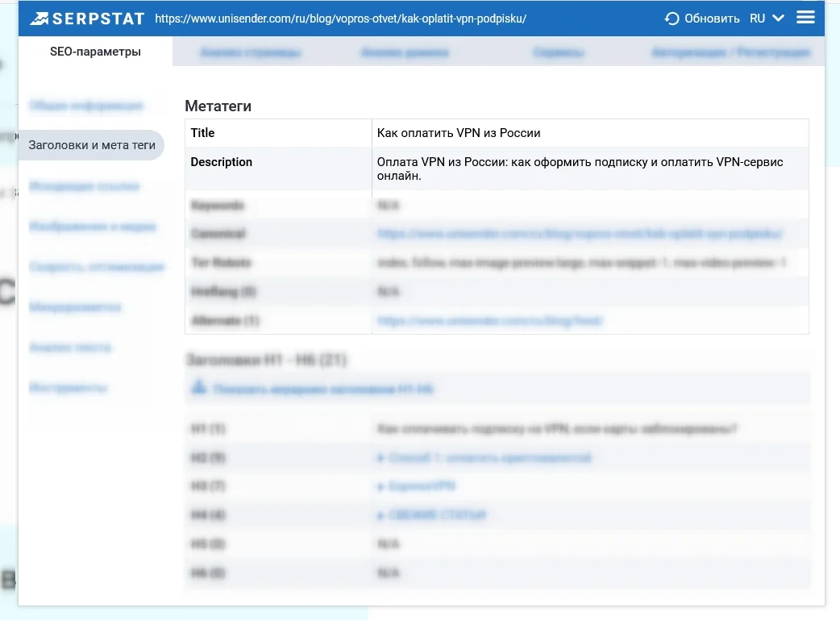
Task: Click the heading hierarchy tree icon
Action: pos(198,389)
